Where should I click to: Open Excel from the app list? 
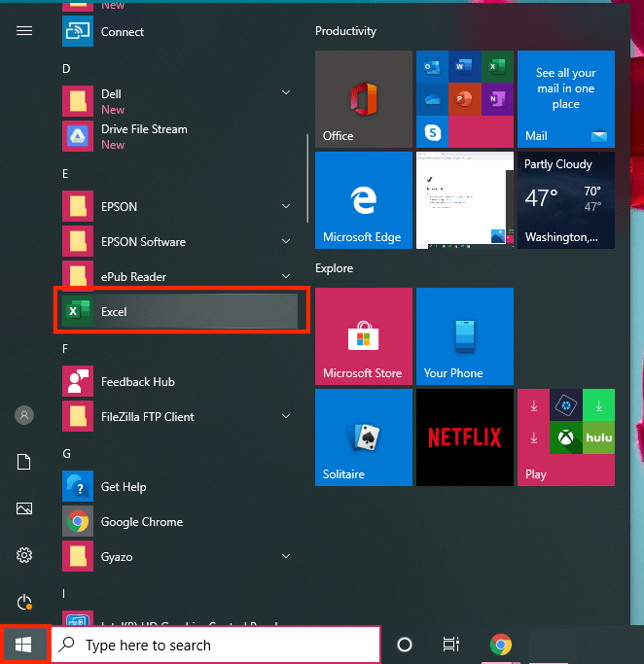(180, 312)
